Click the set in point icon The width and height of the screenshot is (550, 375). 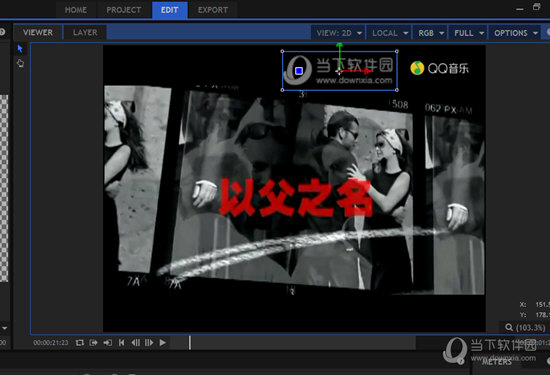coord(107,342)
